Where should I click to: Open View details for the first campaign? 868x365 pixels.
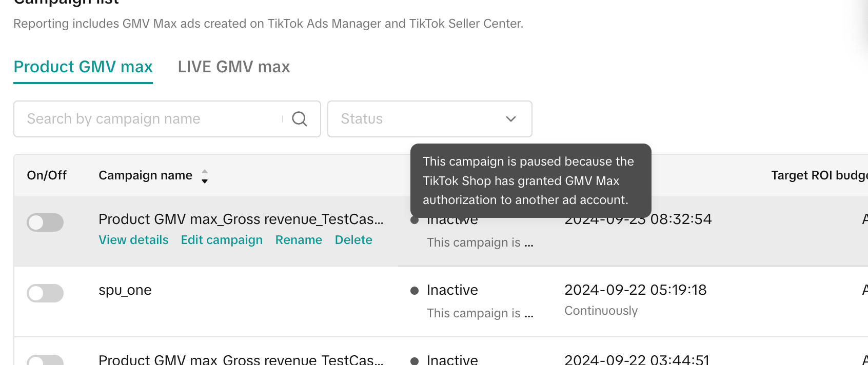click(133, 240)
